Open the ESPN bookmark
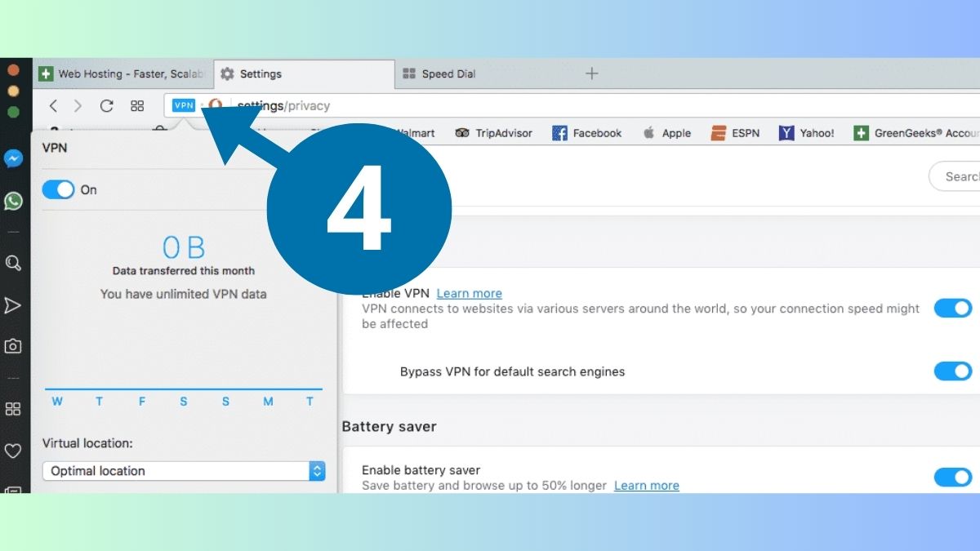980x551 pixels. pos(734,133)
